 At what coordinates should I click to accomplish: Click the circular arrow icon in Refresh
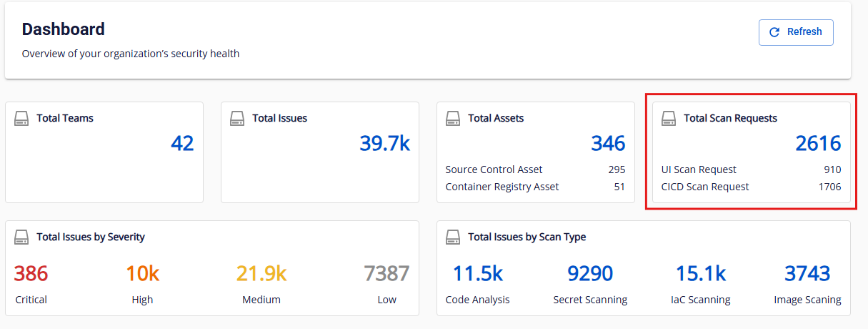774,32
